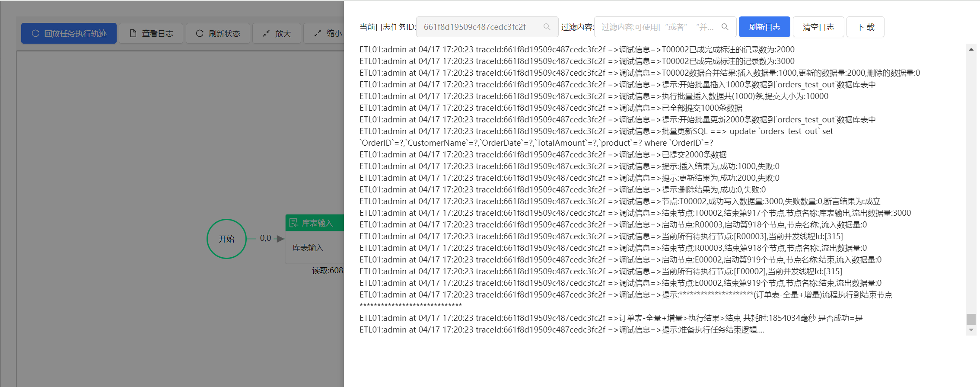Click the 清空日志 clear log button
This screenshot has width=980, height=387.
tap(818, 27)
